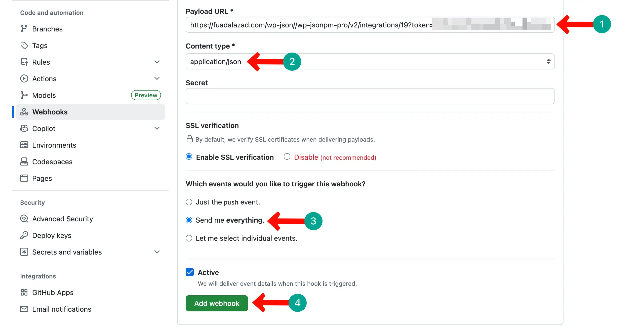Viewport: 644px width, 329px height.
Task: Click the Copilot icon
Action: coord(24,128)
